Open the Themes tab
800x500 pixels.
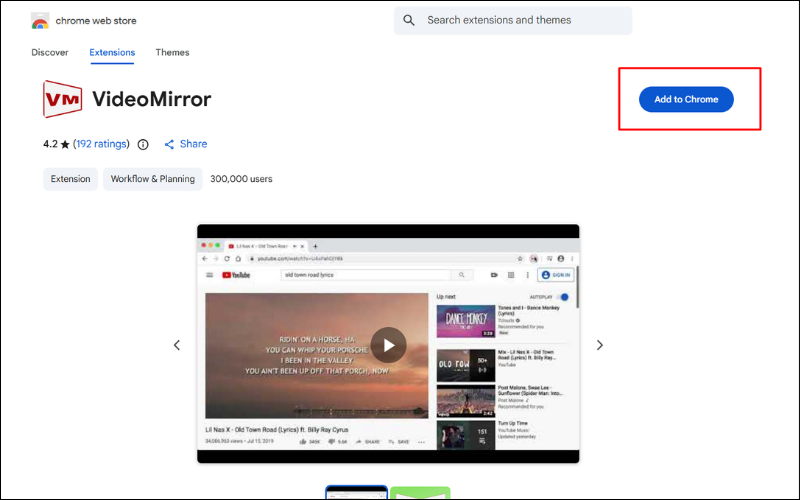pyautogui.click(x=172, y=52)
